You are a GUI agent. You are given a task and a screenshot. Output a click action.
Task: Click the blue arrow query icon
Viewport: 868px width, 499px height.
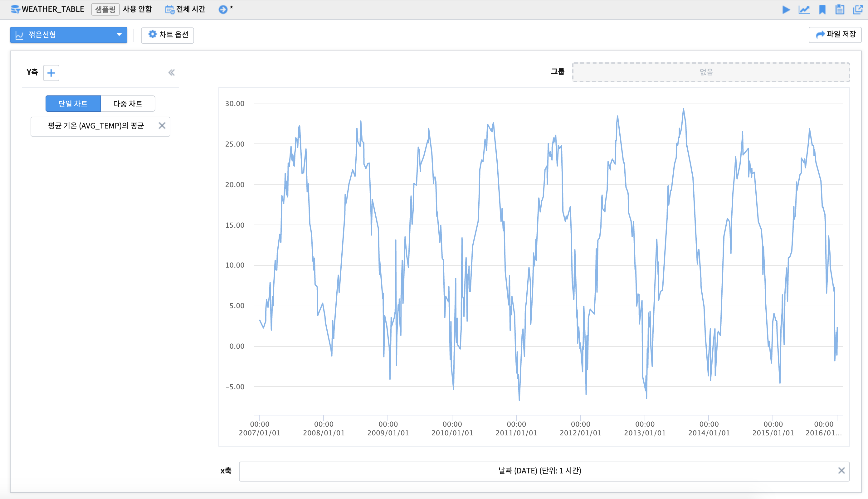(x=223, y=9)
